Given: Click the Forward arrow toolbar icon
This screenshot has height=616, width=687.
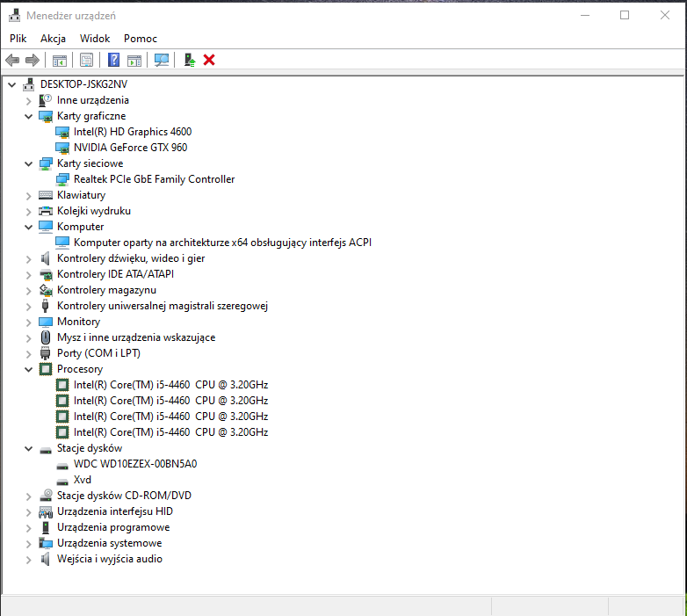Looking at the screenshot, I should click(x=33, y=60).
